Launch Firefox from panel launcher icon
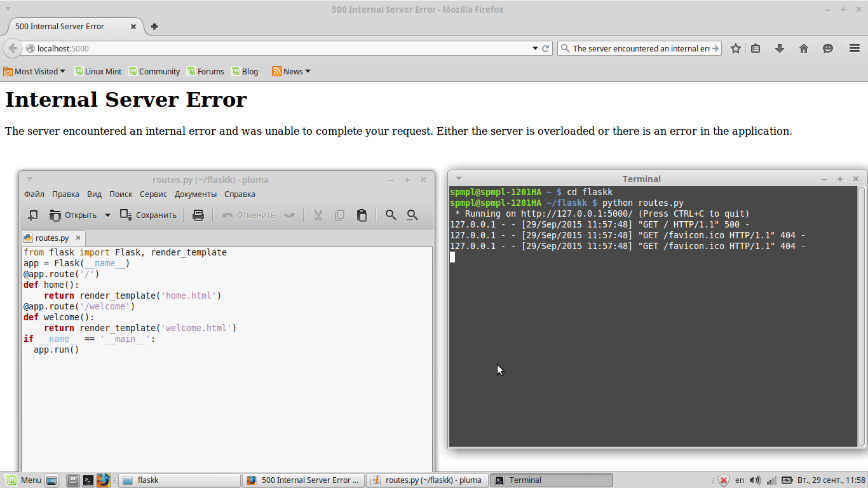Viewport: 868px width, 488px height. pyautogui.click(x=104, y=480)
